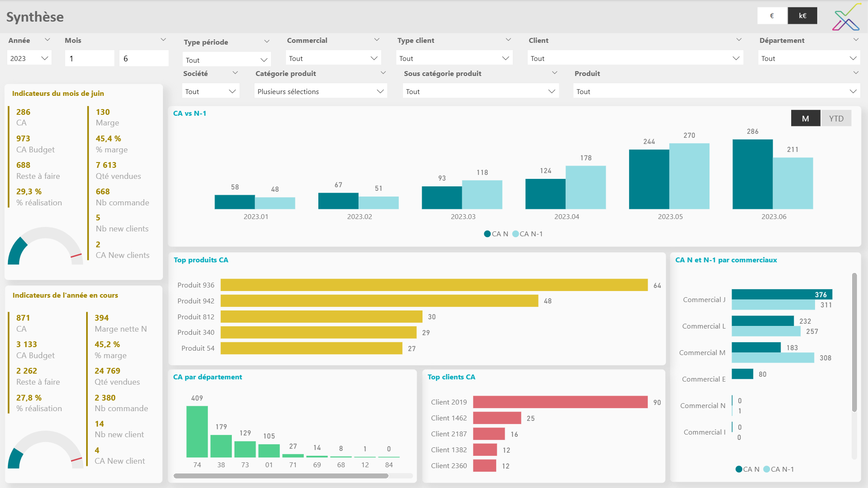The height and width of the screenshot is (488, 868).
Task: Click the CA N-1 legend swatch
Action: tap(516, 234)
